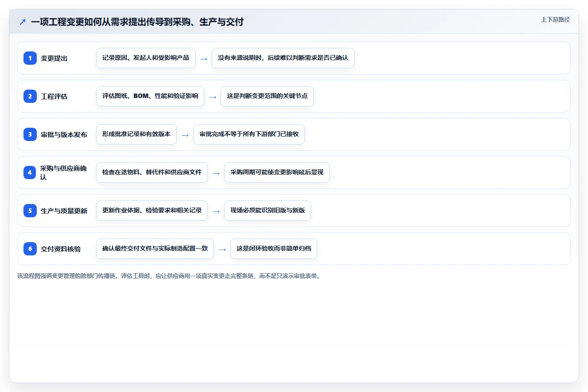Click the 上下游路径 label in the header

point(555,20)
